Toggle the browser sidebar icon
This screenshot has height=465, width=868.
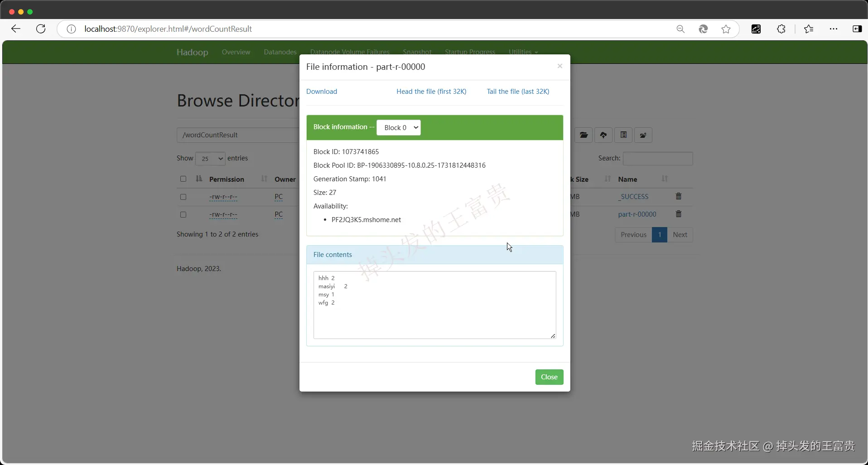(857, 29)
